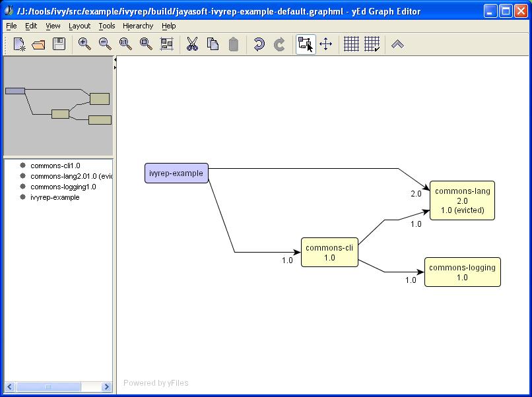Select the ivyrep-example graph node
The width and height of the screenshot is (532, 397).
point(176,173)
